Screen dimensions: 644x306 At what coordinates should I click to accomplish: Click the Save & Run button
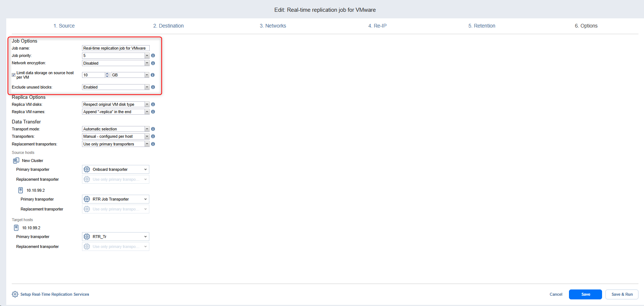tap(622, 294)
